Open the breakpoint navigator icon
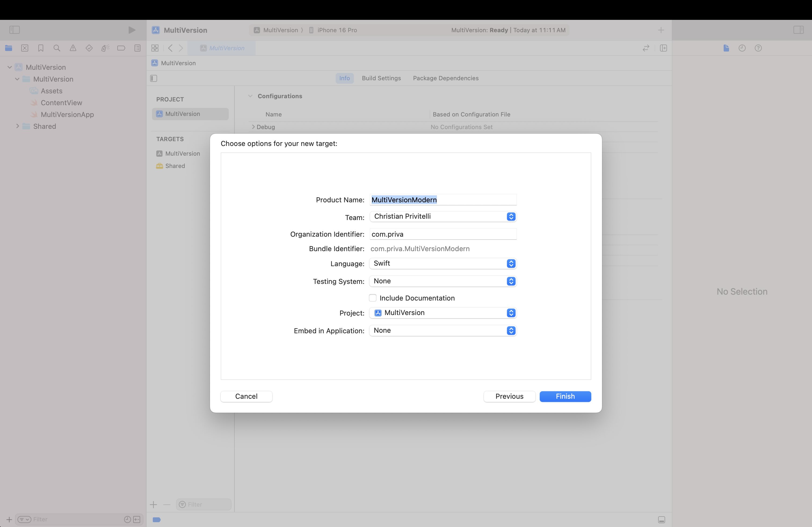 [121, 48]
